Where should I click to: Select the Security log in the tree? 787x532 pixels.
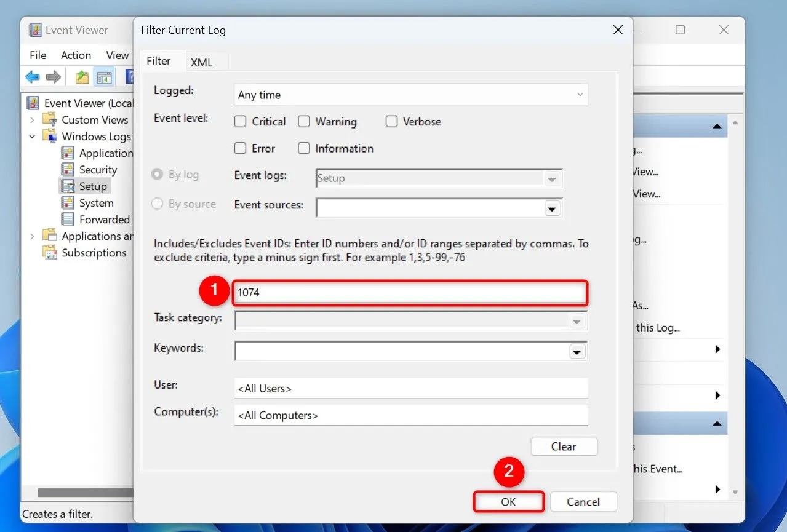pos(97,169)
